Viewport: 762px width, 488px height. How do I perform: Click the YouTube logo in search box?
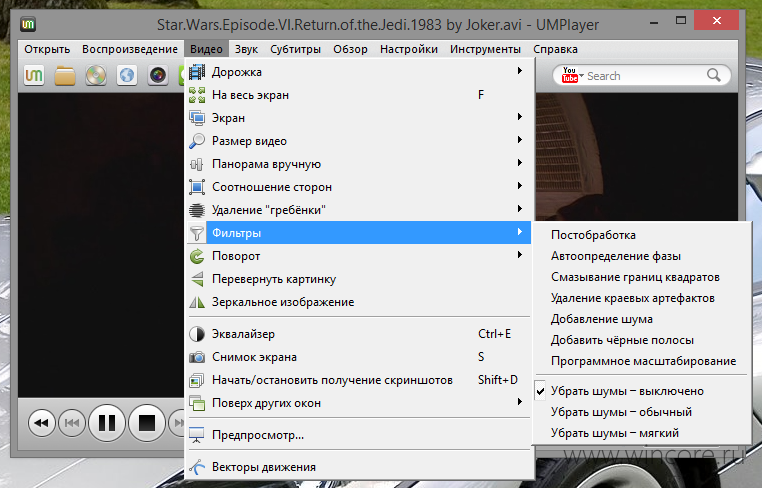point(570,75)
